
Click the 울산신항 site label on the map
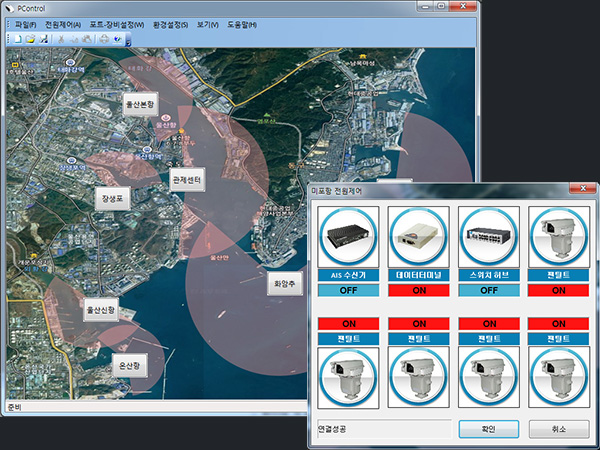tap(101, 311)
